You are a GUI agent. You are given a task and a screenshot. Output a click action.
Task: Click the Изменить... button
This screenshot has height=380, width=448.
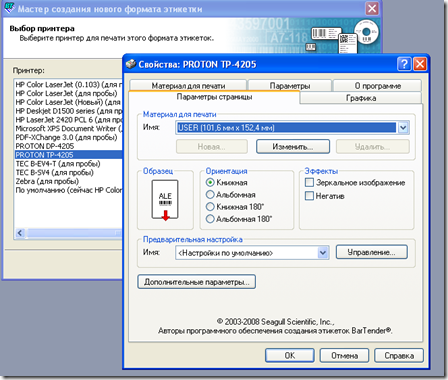pyautogui.click(x=293, y=147)
